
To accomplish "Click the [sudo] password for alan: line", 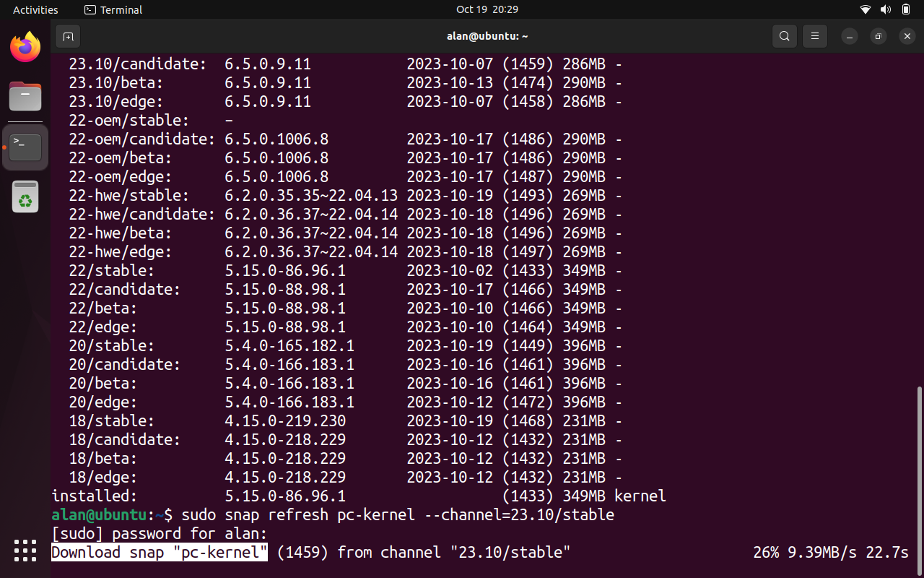I will [x=160, y=534].
